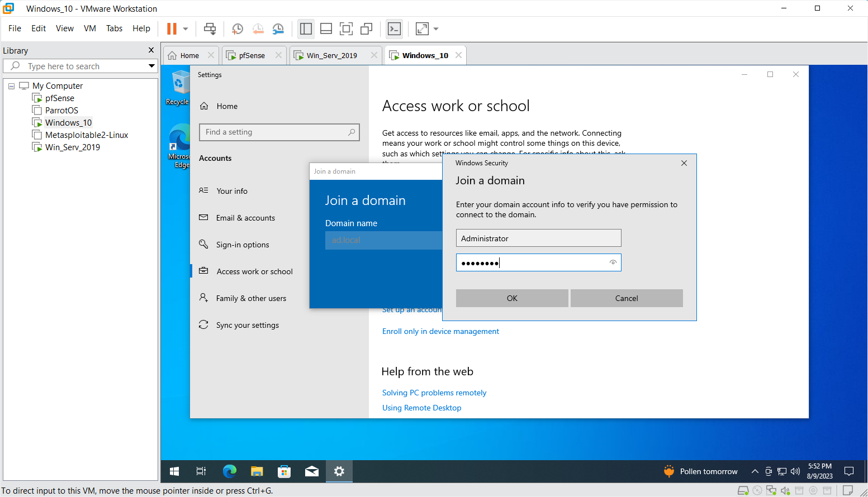
Task: Open the console view button
Action: pos(394,28)
